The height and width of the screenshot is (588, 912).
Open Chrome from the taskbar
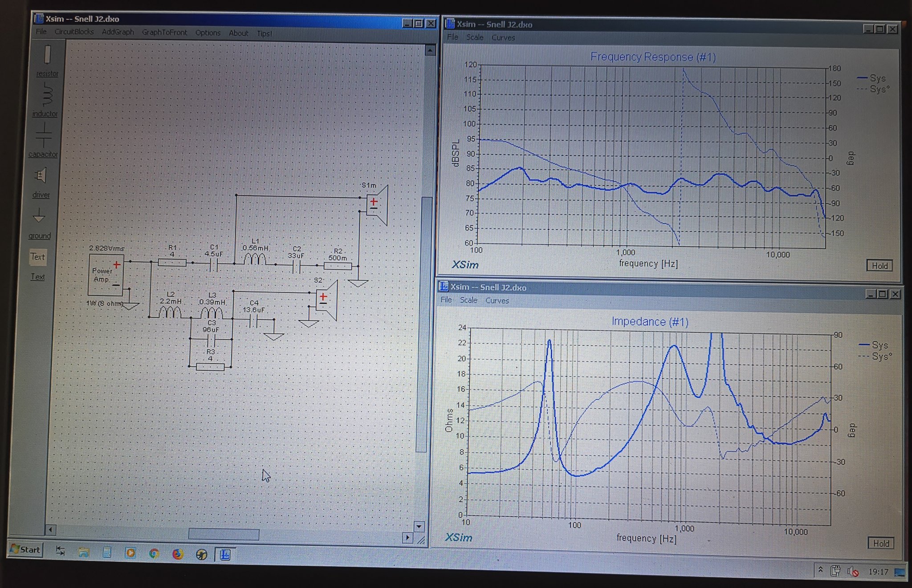pyautogui.click(x=154, y=553)
